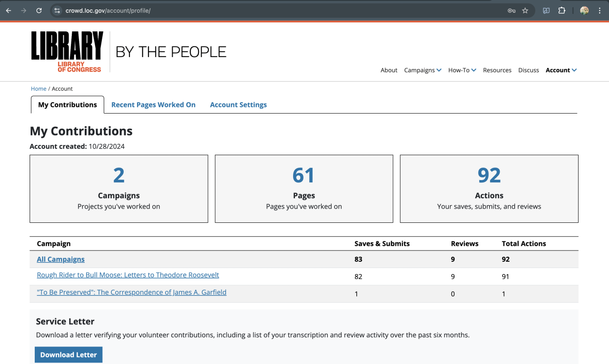
Task: View site information icon in address bar
Action: [x=57, y=10]
